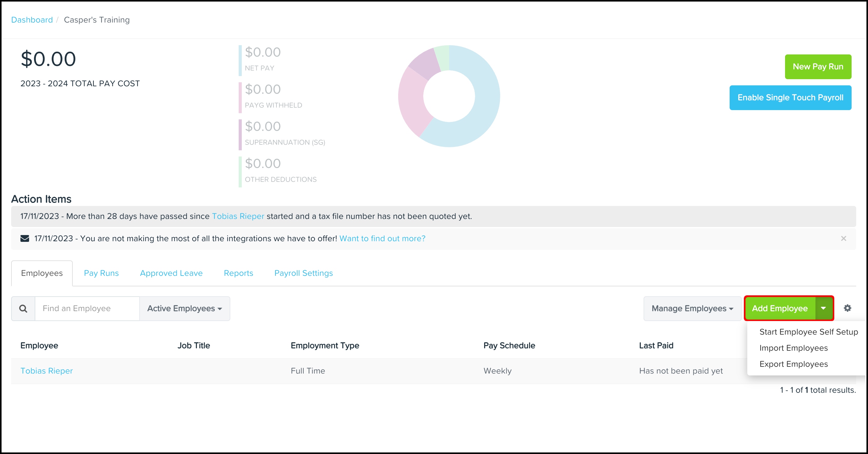Screen dimensions: 868x454
Task: Click Enable Single Touch Payroll
Action: tap(790, 98)
